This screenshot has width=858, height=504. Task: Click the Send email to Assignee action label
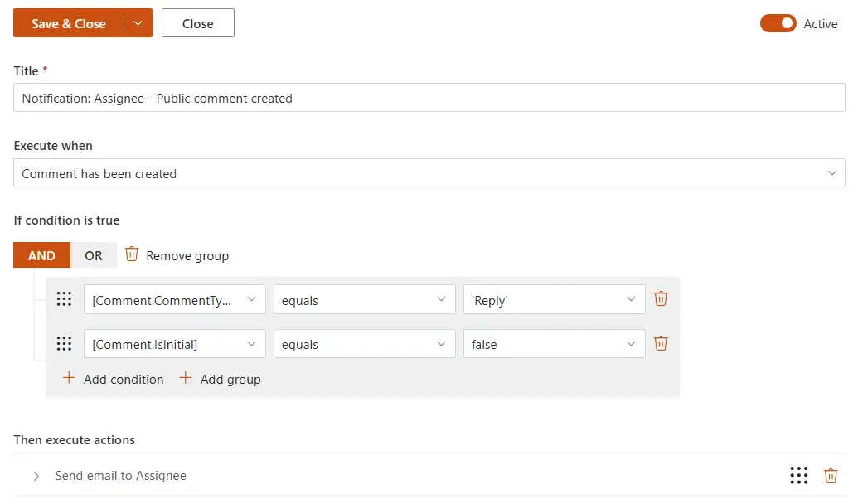click(x=120, y=476)
